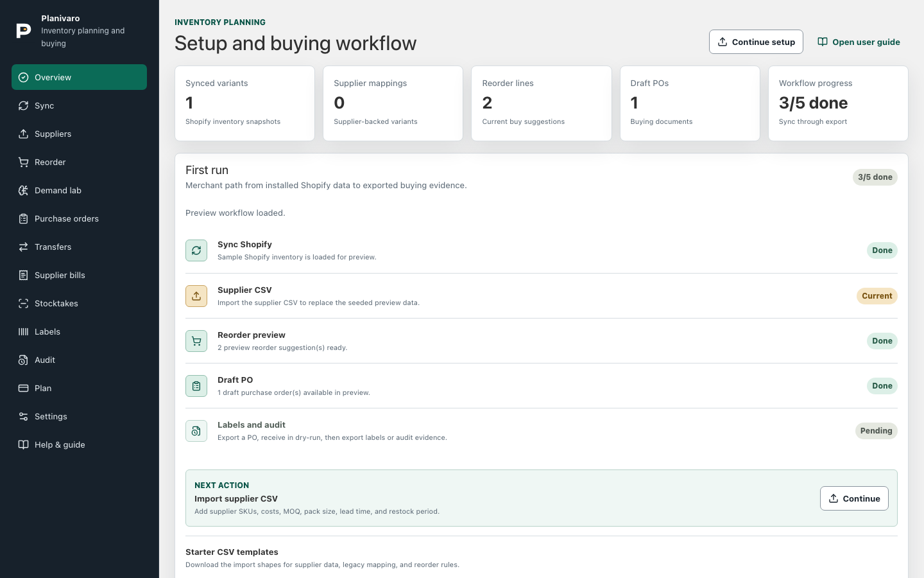
Task: Open Purchase orders
Action: tap(79, 218)
